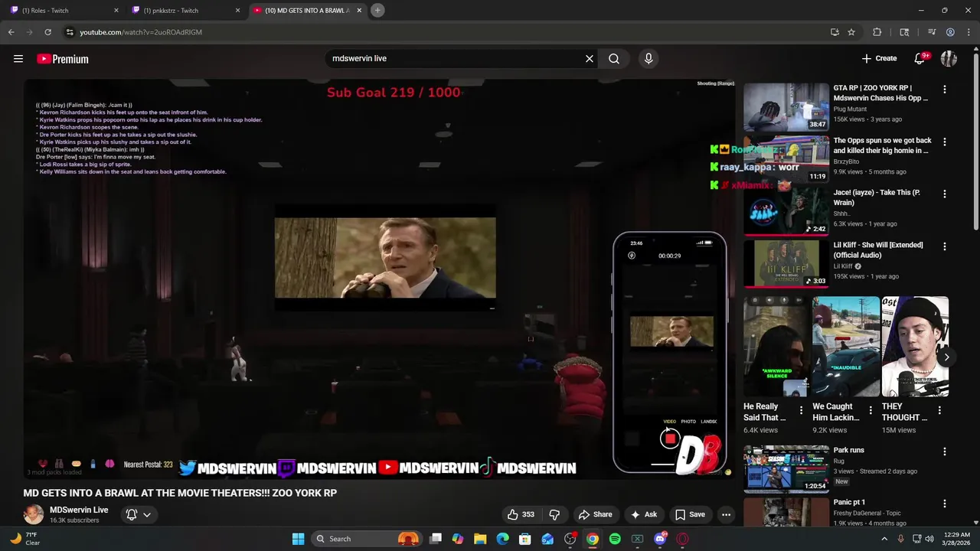Open options for Lil Kliff video
980x551 pixels.
coord(945,246)
